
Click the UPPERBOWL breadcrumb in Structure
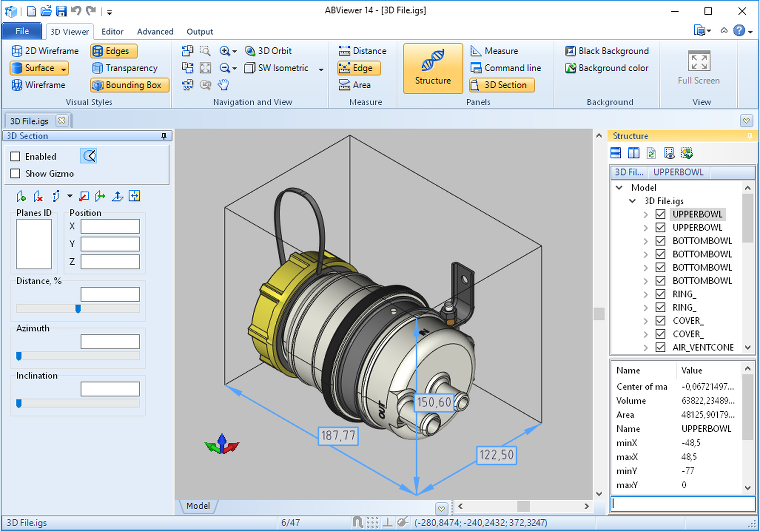pos(678,172)
